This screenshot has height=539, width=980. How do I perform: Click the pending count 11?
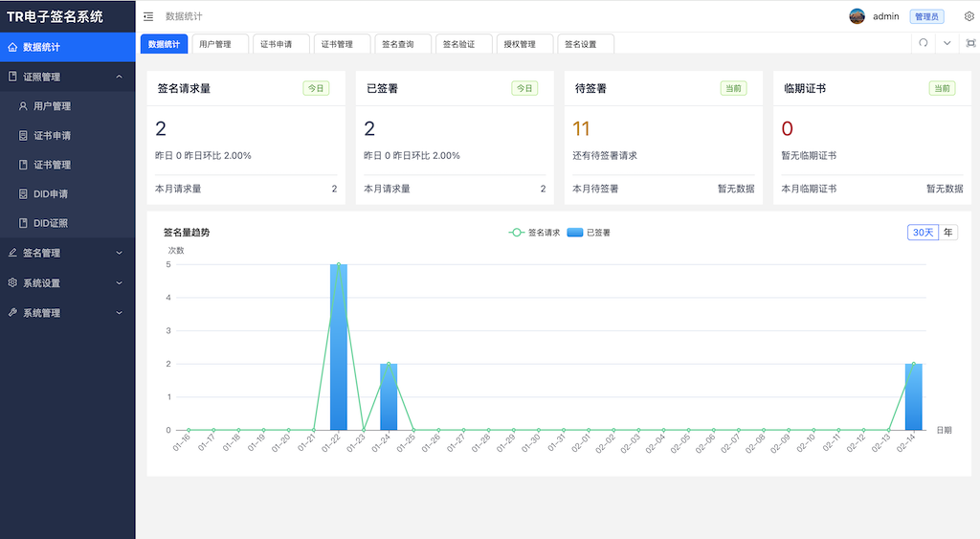(x=581, y=129)
